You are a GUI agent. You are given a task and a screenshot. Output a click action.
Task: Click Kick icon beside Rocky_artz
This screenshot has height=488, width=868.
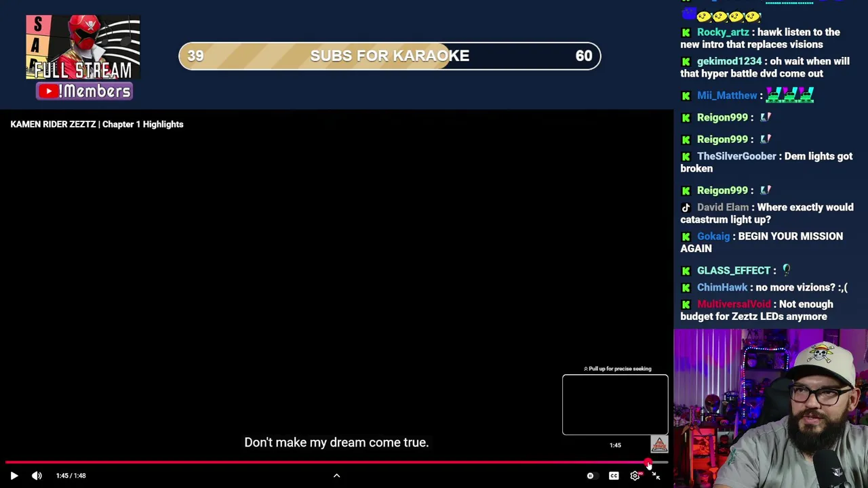coord(686,33)
